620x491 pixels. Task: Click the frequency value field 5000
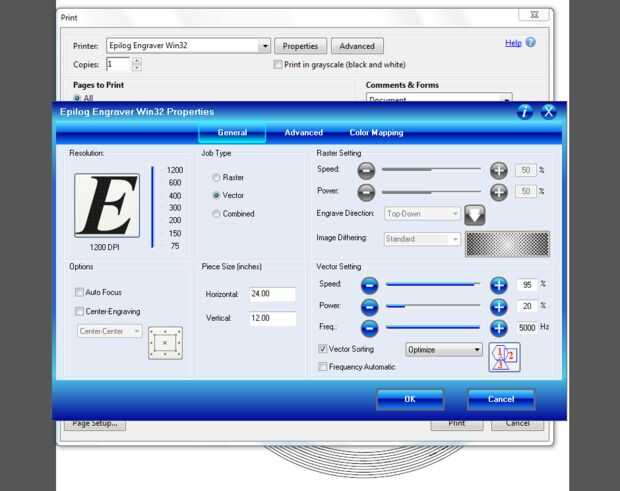[527, 327]
